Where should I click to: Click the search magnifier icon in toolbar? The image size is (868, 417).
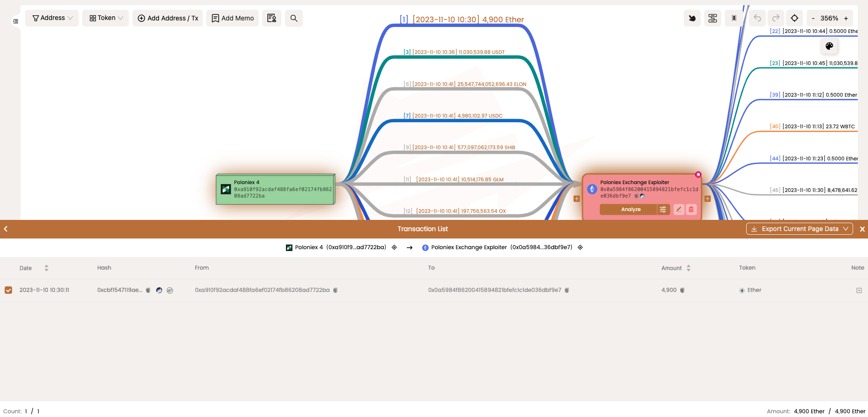tap(293, 18)
